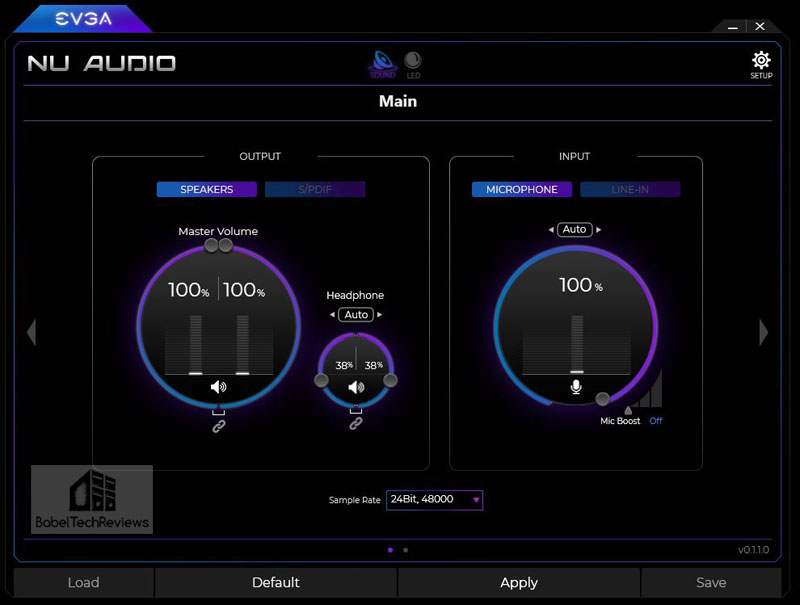This screenshot has height=605, width=800.
Task: Go to next page with right arrow
Action: [x=764, y=332]
